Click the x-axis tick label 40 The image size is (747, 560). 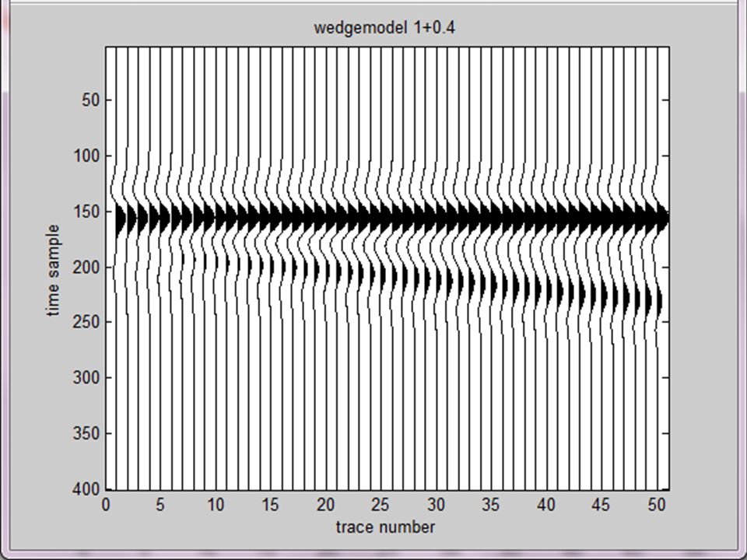click(x=546, y=505)
